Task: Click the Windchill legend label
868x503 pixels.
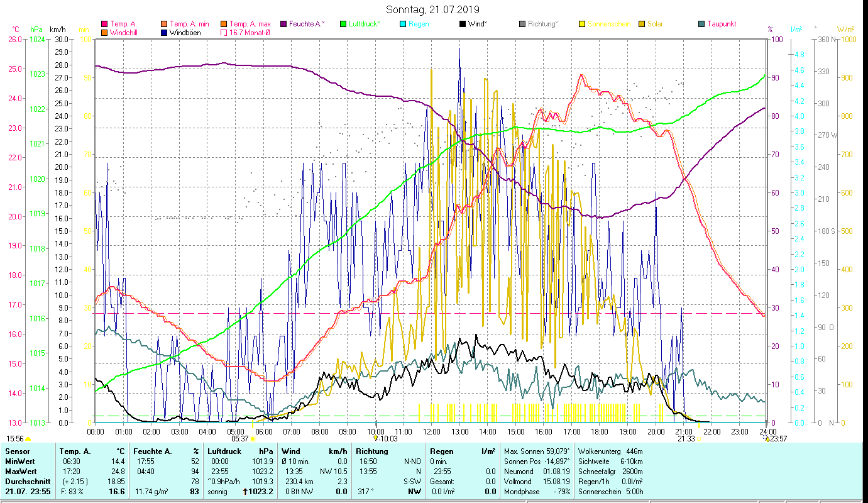Action: point(125,33)
